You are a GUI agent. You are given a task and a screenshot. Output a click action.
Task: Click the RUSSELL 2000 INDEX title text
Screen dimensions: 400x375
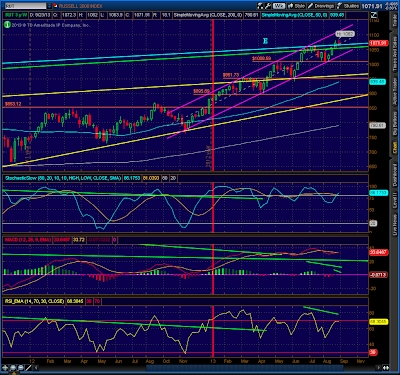click(81, 6)
